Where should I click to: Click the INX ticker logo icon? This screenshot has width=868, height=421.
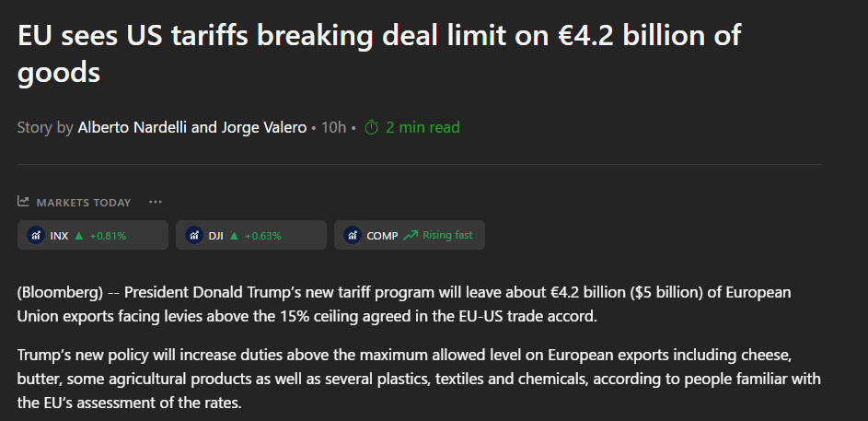point(36,235)
